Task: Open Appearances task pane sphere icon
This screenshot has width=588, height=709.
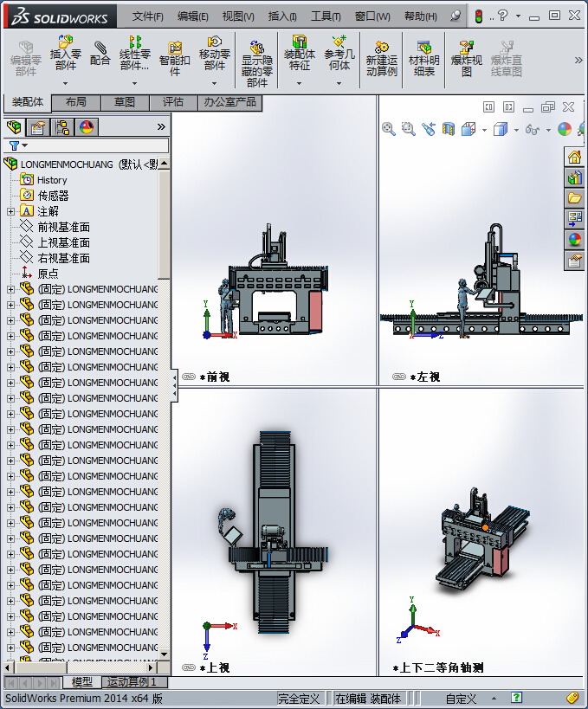Action: point(574,239)
